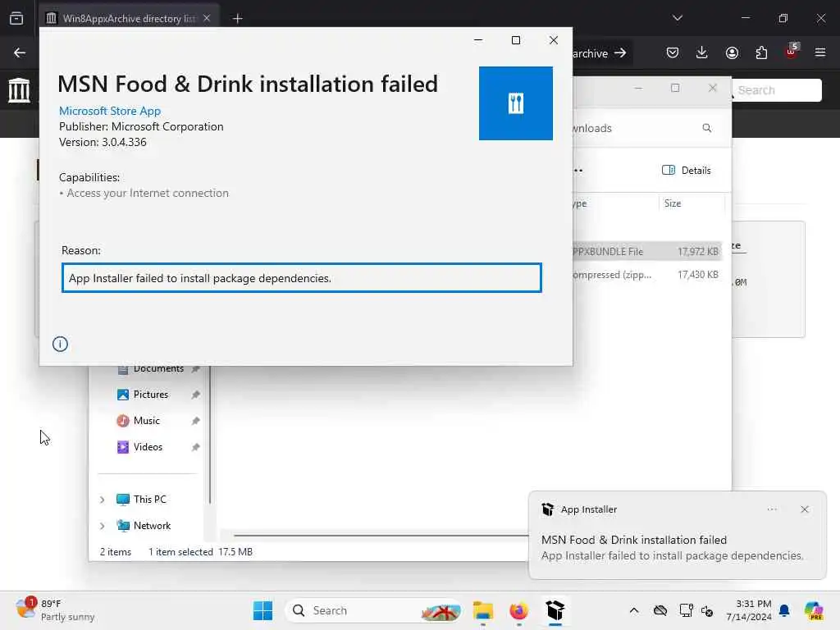Minimize the App Installer dialog window
Screen dimensions: 840x630
pos(478,40)
